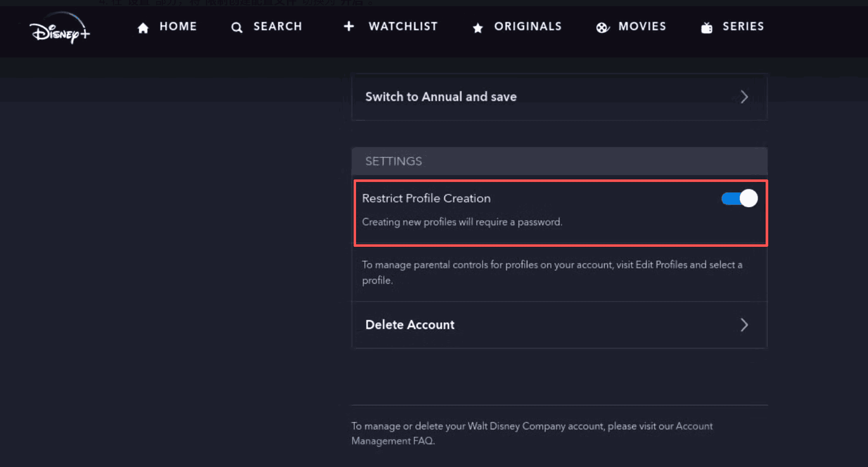The image size is (868, 467).
Task: Click the Restrict Profile Creation label
Action: 426,198
